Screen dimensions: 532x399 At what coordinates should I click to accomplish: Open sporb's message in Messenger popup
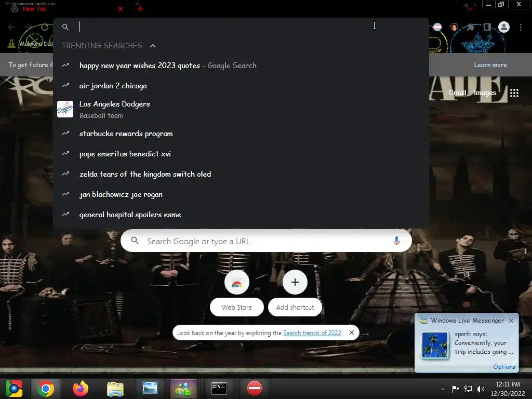tap(484, 343)
